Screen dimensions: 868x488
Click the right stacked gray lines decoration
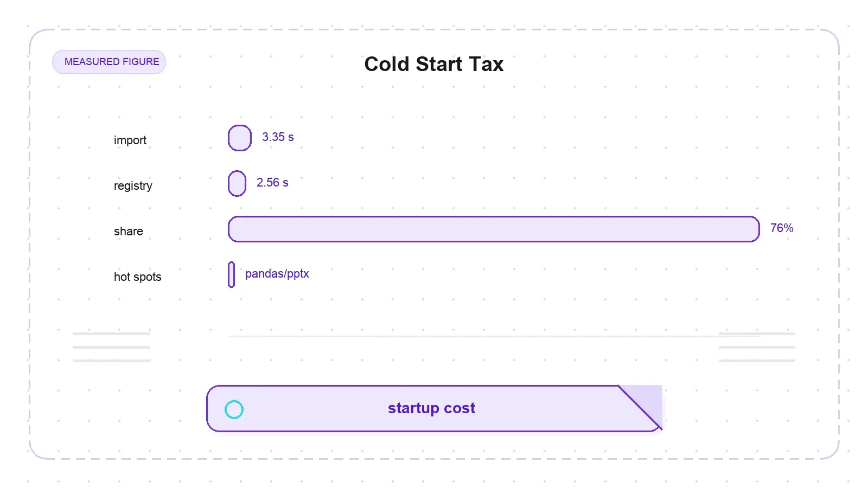pyautogui.click(x=757, y=347)
